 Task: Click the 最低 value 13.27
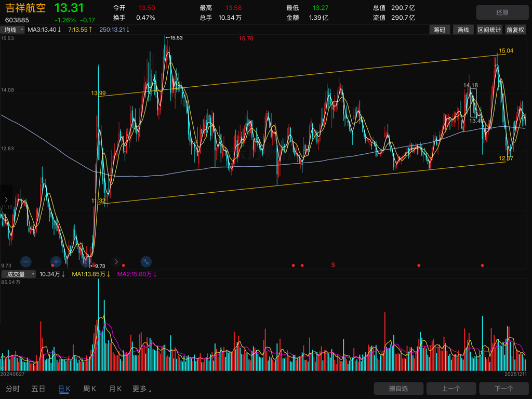(x=320, y=8)
